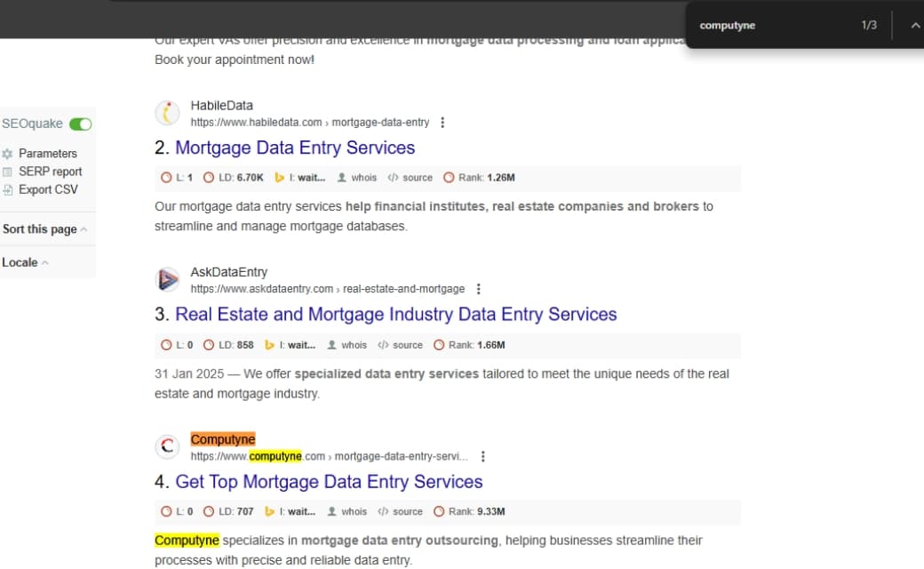Click the computyne.com URL breadcrumb
924x569 pixels.
(x=329, y=456)
